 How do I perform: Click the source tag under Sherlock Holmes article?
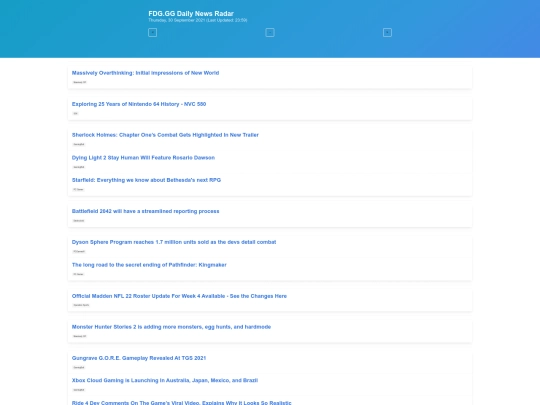79,144
